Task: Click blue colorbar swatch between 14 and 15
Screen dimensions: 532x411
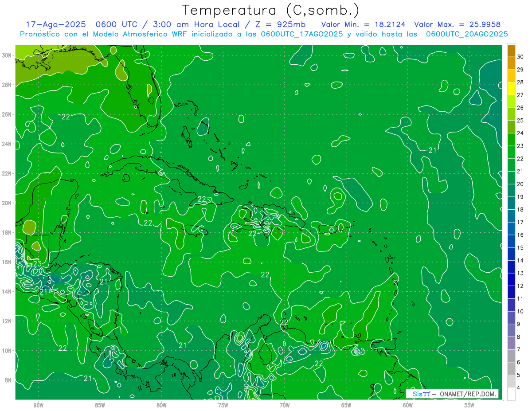Action: (511, 254)
